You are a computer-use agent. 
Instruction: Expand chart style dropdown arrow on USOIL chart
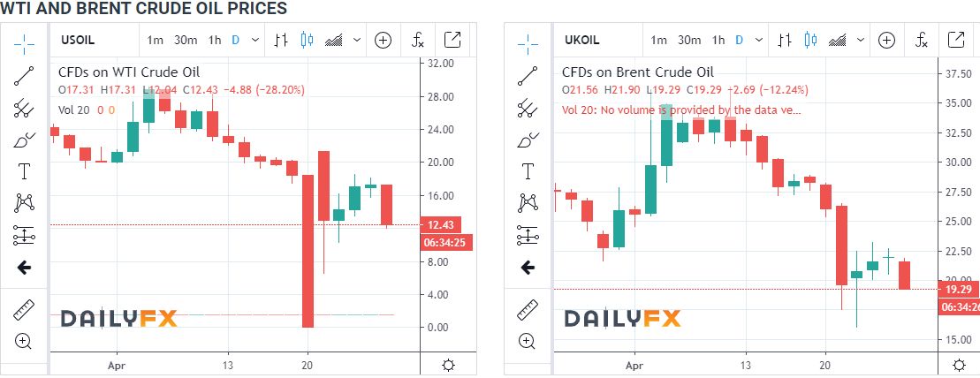tap(357, 40)
